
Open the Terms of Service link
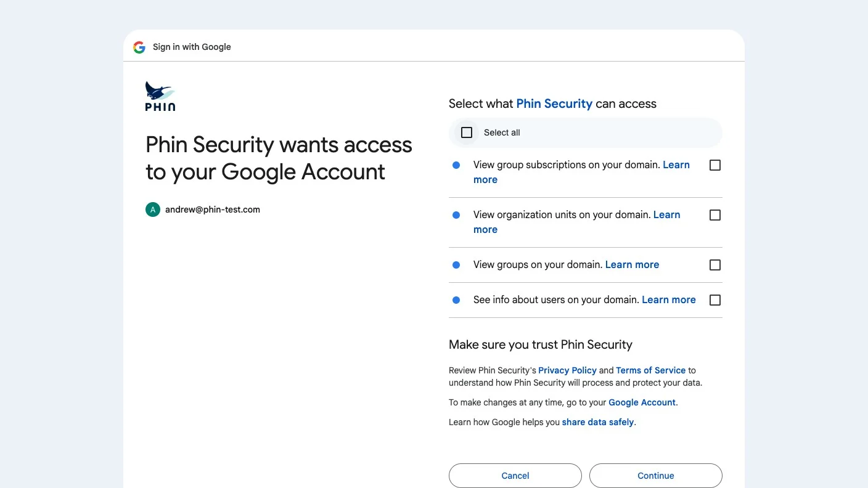click(x=651, y=370)
